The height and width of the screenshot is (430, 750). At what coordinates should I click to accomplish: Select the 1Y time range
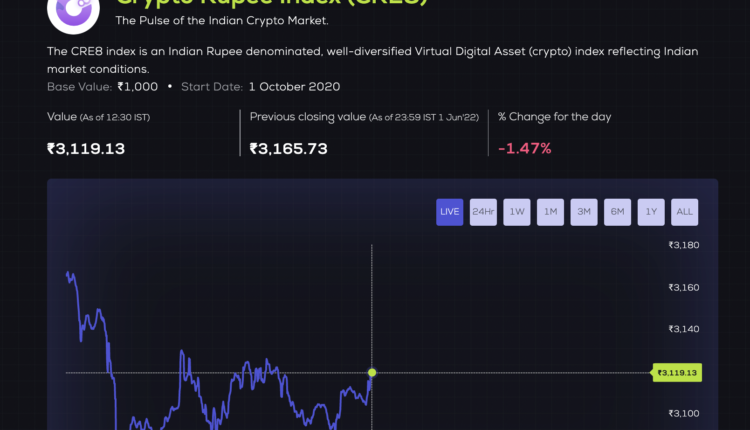(651, 212)
